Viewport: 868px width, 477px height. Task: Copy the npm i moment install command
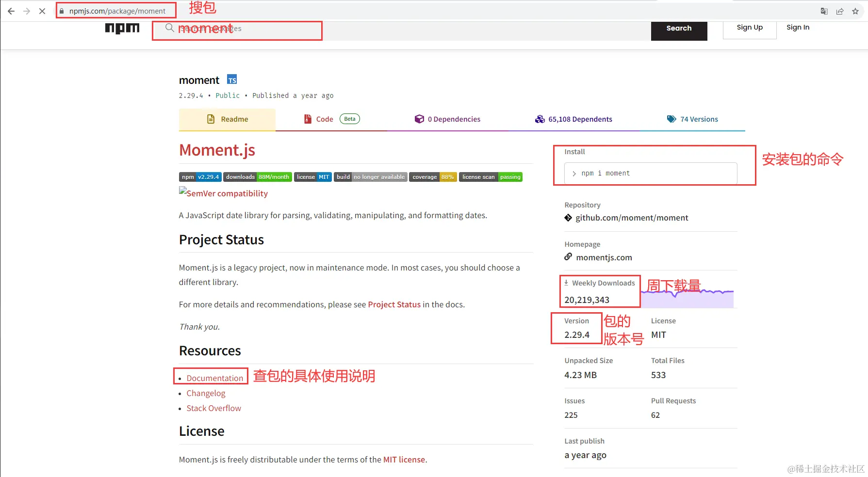[x=651, y=174]
